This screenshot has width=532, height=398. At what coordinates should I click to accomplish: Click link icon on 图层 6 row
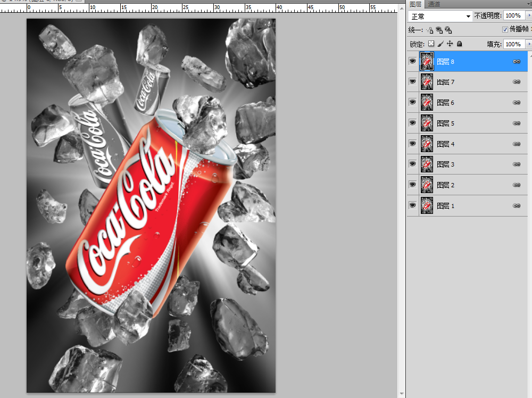517,103
